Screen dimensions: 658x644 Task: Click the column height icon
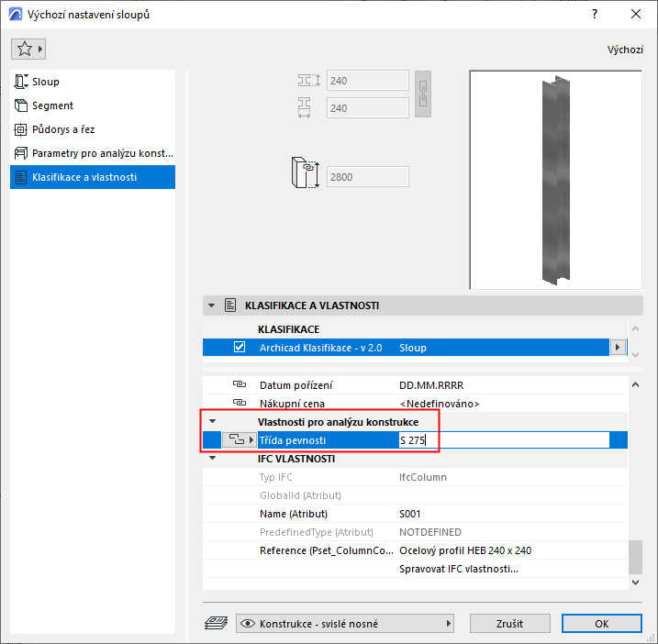305,172
